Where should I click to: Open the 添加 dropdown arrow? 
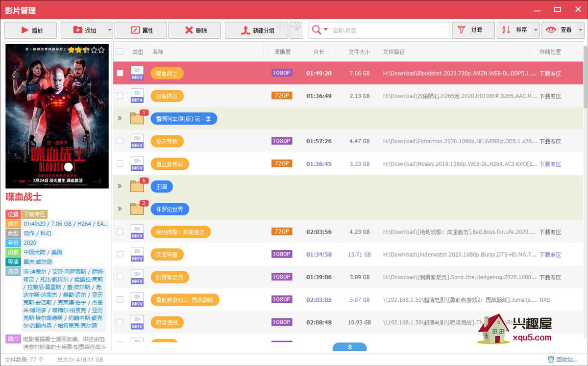pyautogui.click(x=110, y=30)
